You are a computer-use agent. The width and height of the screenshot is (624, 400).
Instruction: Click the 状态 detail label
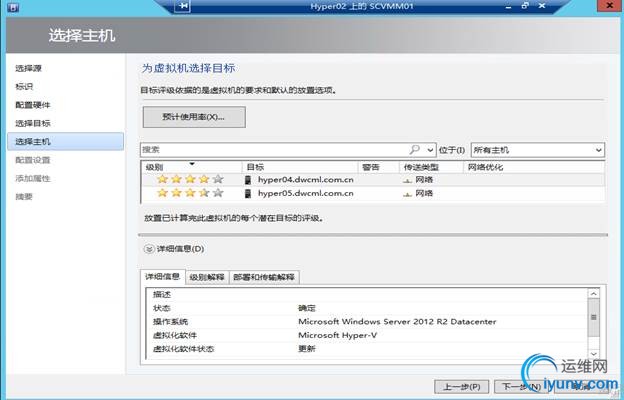(162, 308)
